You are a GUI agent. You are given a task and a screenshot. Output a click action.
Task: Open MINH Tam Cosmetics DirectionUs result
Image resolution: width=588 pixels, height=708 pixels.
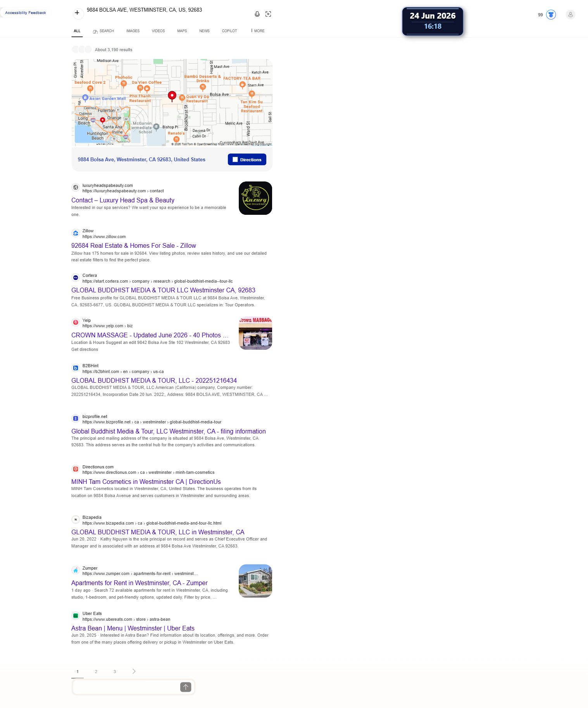pyautogui.click(x=146, y=482)
